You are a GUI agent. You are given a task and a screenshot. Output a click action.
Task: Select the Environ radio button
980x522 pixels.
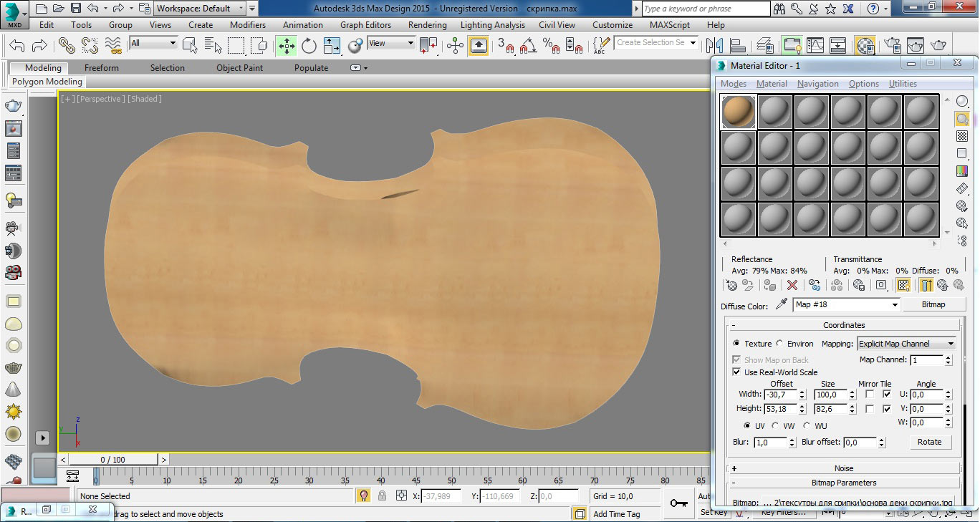click(779, 344)
